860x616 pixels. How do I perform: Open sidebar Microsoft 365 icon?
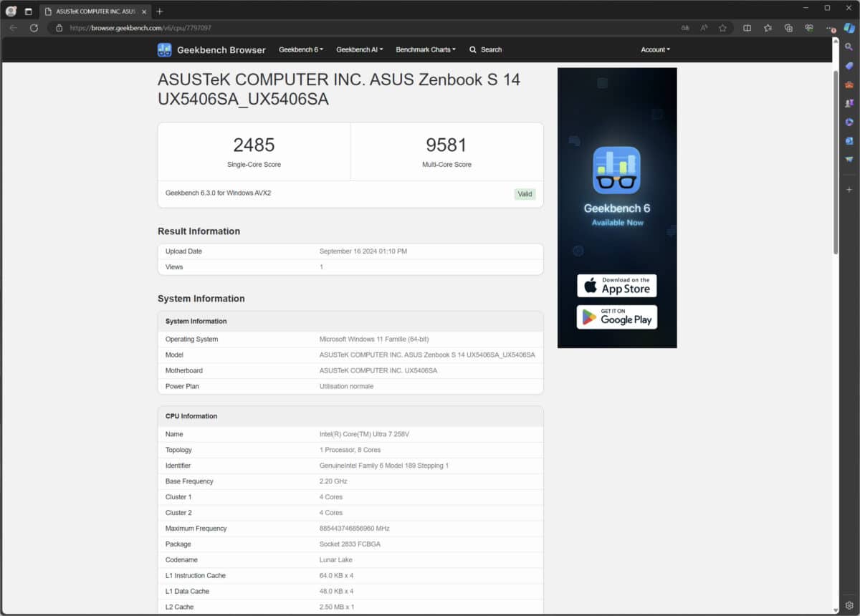click(849, 122)
